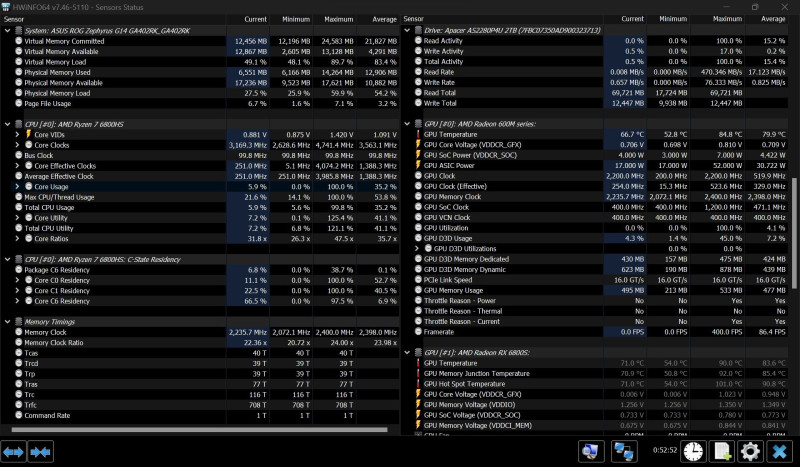Select the Total CPU Usage row
This screenshot has height=467, width=800.
(199, 207)
